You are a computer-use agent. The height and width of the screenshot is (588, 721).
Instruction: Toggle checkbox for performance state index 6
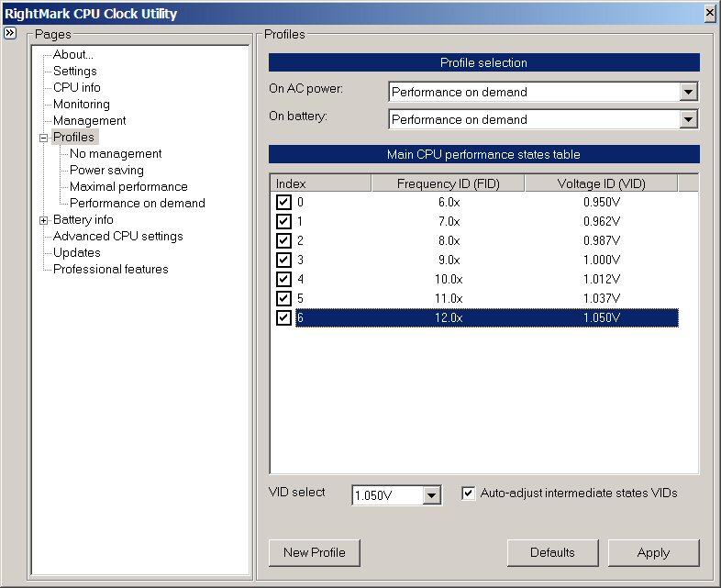(x=283, y=317)
